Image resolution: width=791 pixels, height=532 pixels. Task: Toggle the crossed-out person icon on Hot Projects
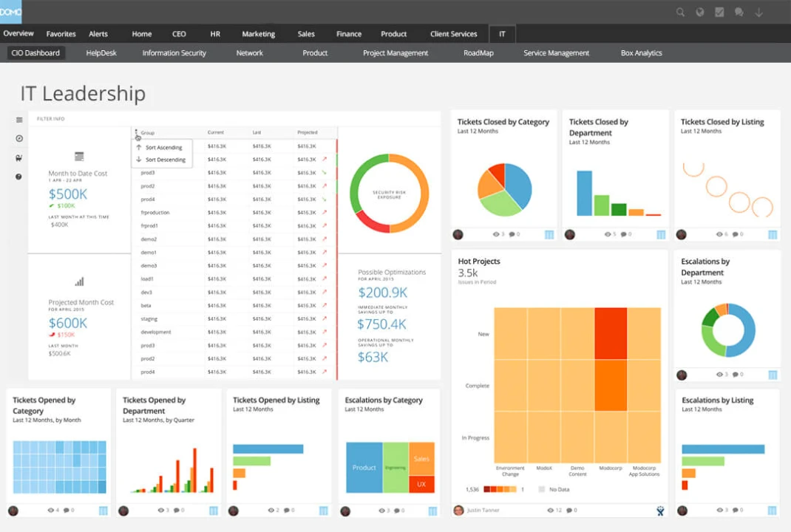[659, 511]
